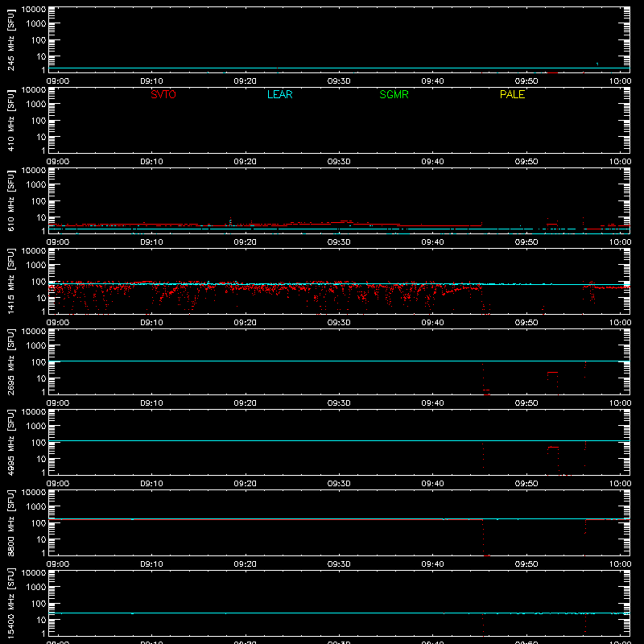The width and height of the screenshot is (644, 644).
Task: Click 09:00 time label under 610 MHz plot
Action: (x=58, y=242)
